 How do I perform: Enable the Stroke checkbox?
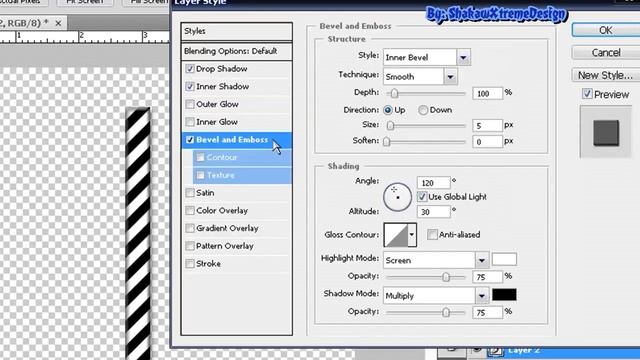coord(189,264)
